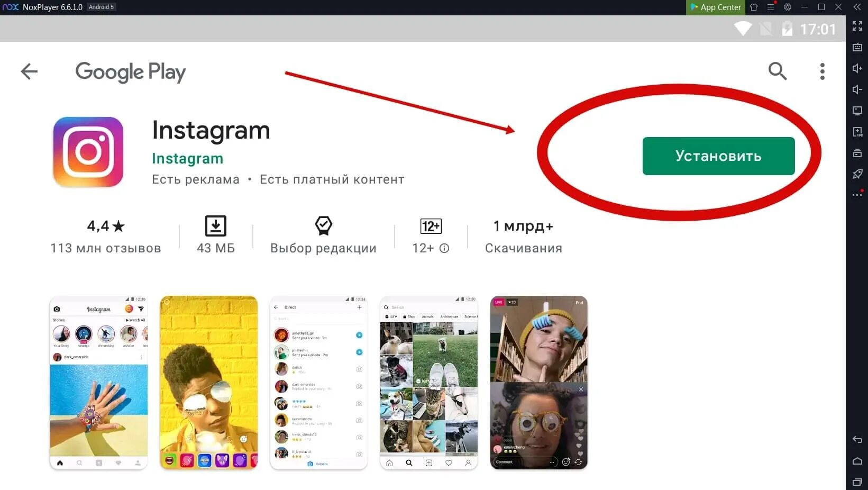Click the Wi-Fi status icon
868x490 pixels.
pyautogui.click(x=743, y=29)
